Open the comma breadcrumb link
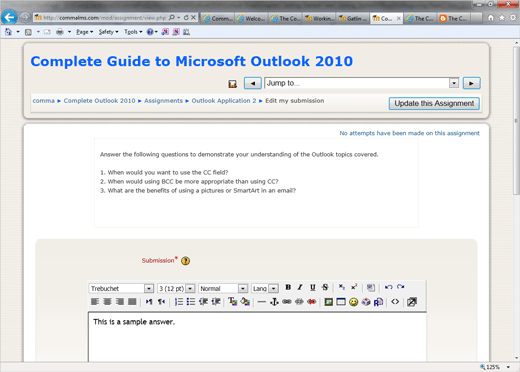This screenshot has width=520, height=372. [43, 101]
